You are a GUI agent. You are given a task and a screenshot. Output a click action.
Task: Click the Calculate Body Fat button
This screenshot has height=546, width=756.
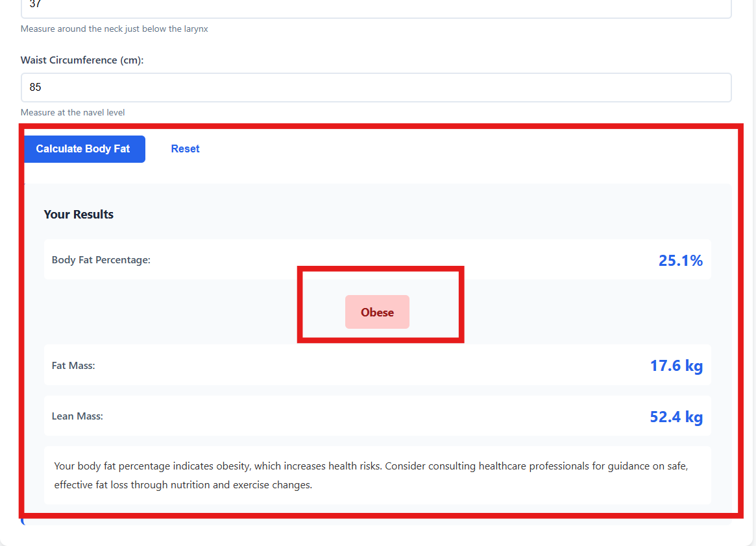83,149
